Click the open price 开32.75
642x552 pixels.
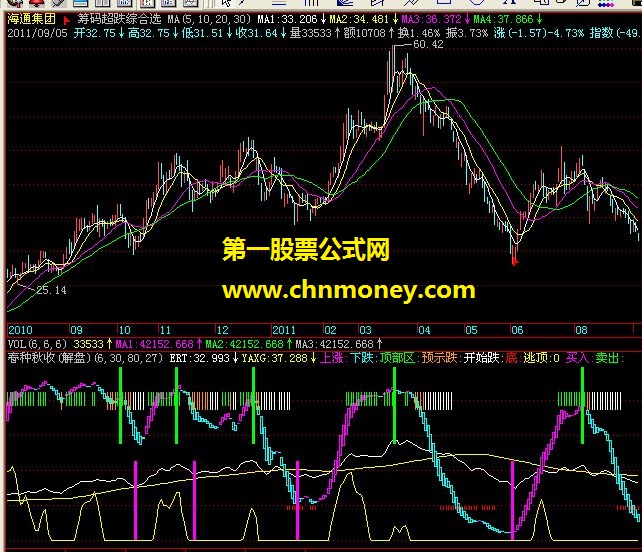(95, 33)
